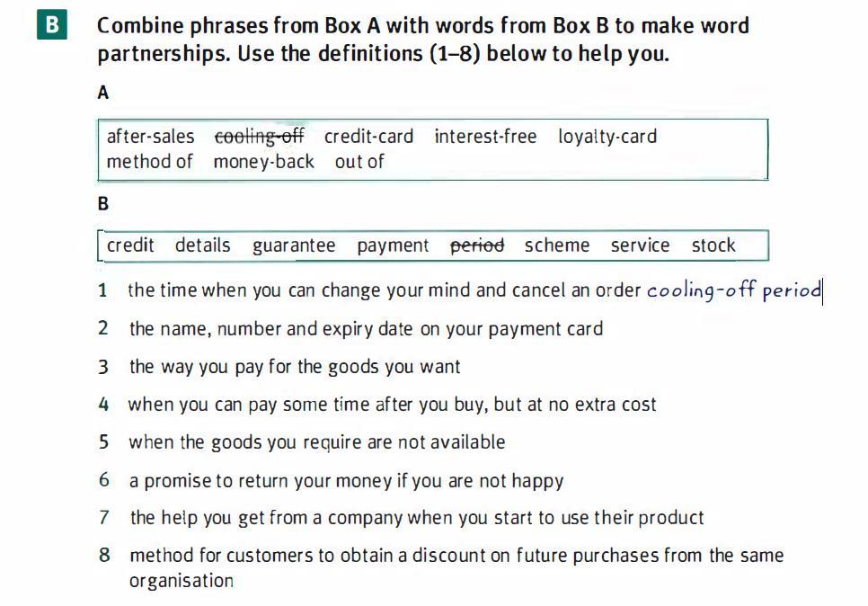The image size is (868, 606).
Task: Click the phrase "loyalty-card"
Action: click(x=607, y=137)
